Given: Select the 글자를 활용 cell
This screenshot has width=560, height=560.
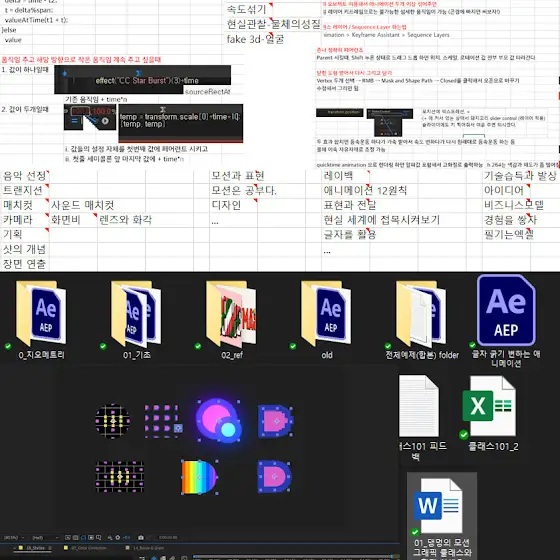Looking at the screenshot, I should (350, 234).
